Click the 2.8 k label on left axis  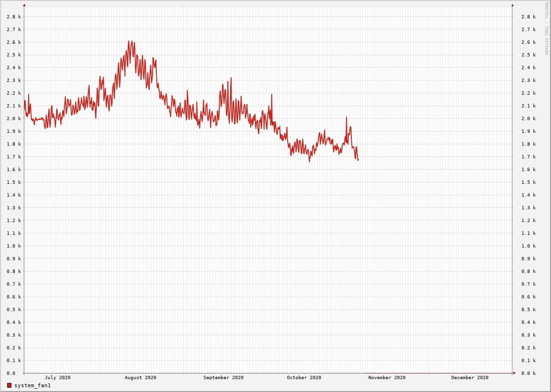click(14, 17)
